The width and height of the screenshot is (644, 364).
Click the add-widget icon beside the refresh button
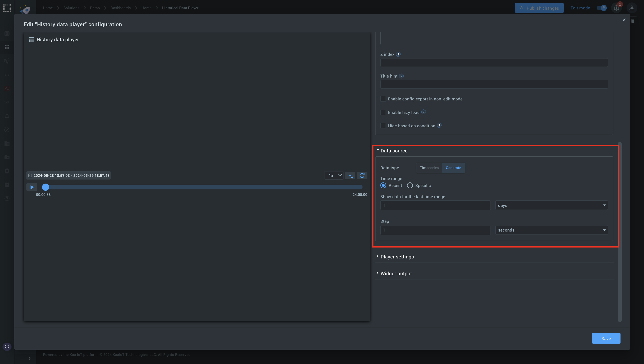[350, 176]
